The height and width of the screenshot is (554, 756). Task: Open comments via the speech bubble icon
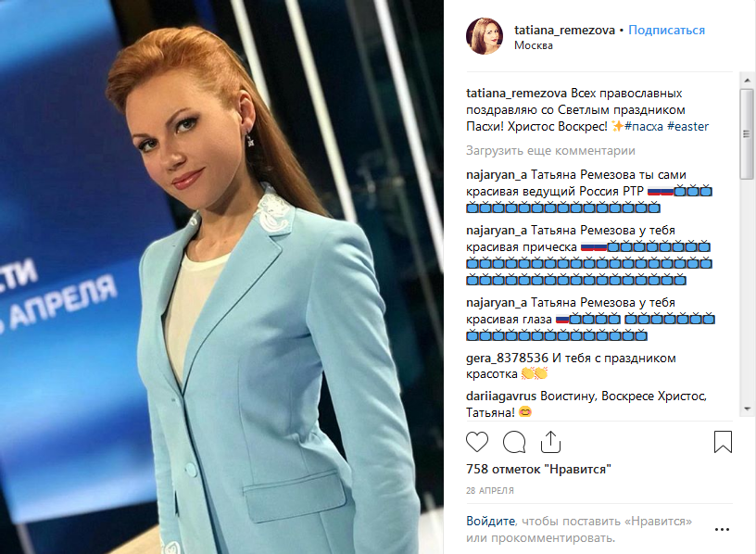click(x=514, y=442)
